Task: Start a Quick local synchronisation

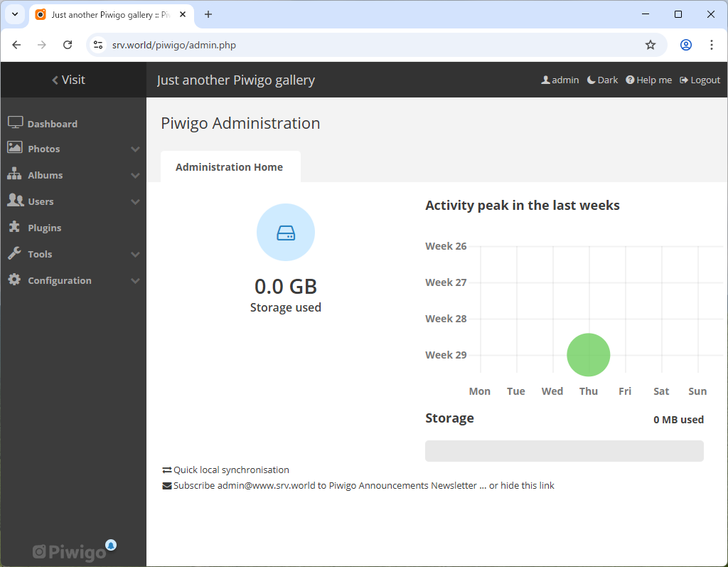Action: click(x=230, y=470)
